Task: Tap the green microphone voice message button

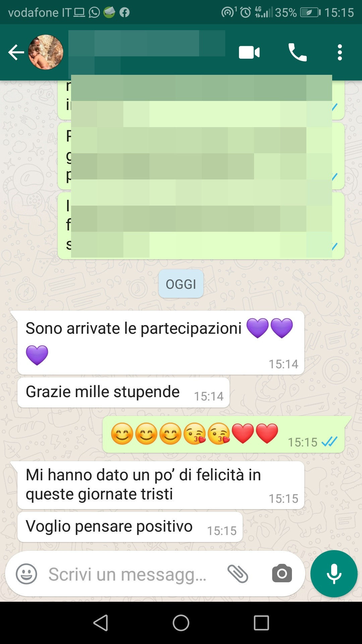Action: click(x=334, y=574)
